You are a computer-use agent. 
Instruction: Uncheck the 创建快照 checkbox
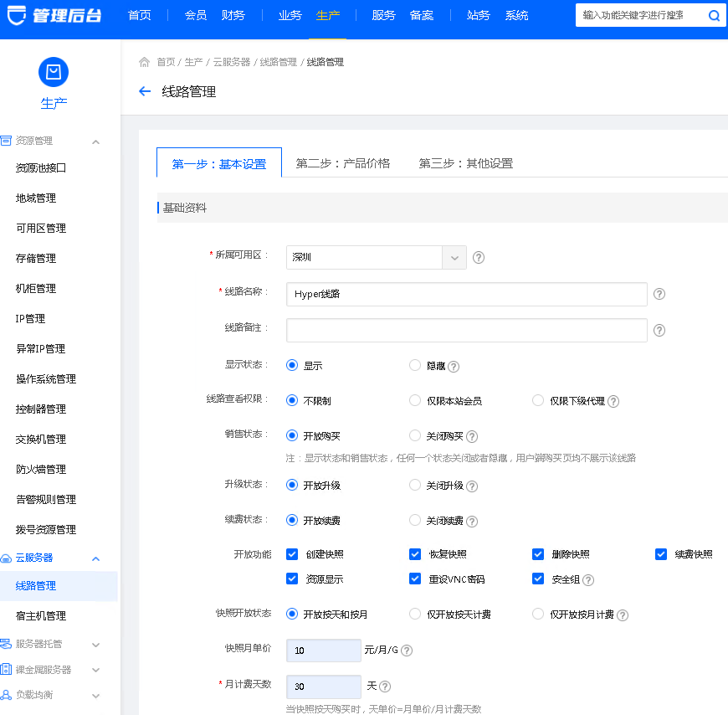tap(291, 553)
